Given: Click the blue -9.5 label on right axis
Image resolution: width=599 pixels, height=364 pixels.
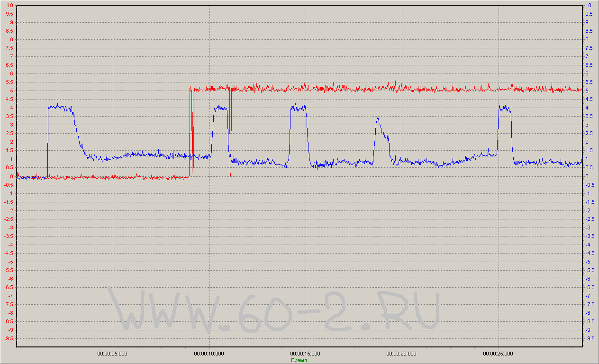Looking at the screenshot, I should click(x=590, y=339).
